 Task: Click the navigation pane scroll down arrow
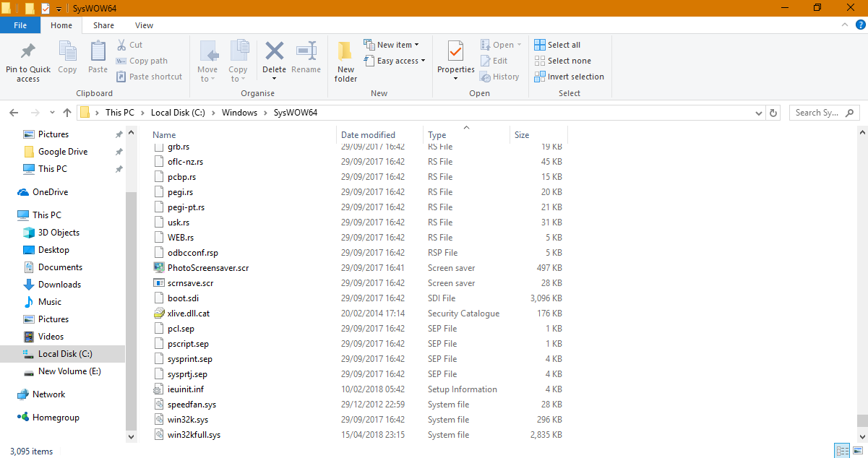[x=131, y=436]
